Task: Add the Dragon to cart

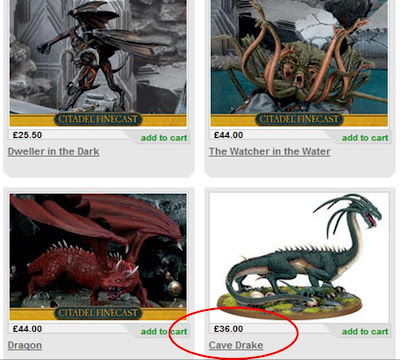Action: pyautogui.click(x=164, y=332)
